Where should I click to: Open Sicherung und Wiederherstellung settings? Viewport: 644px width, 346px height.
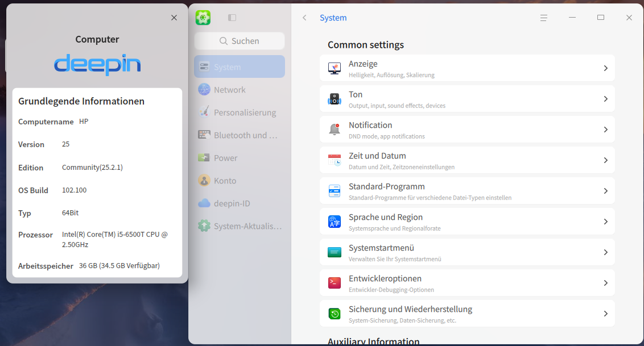tap(467, 314)
